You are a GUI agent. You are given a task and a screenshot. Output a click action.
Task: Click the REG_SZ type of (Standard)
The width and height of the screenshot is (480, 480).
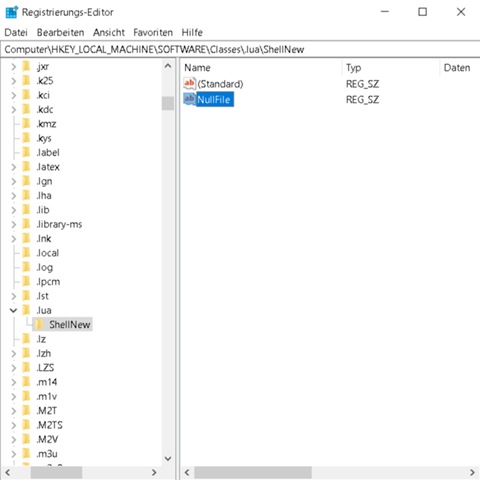362,84
